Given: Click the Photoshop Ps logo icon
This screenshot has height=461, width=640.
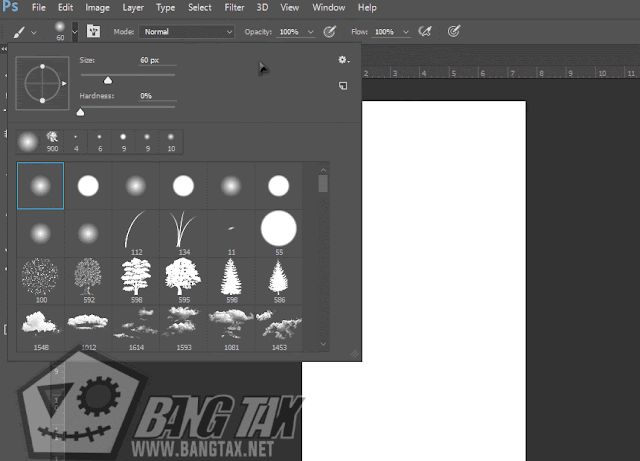Looking at the screenshot, I should [10, 7].
